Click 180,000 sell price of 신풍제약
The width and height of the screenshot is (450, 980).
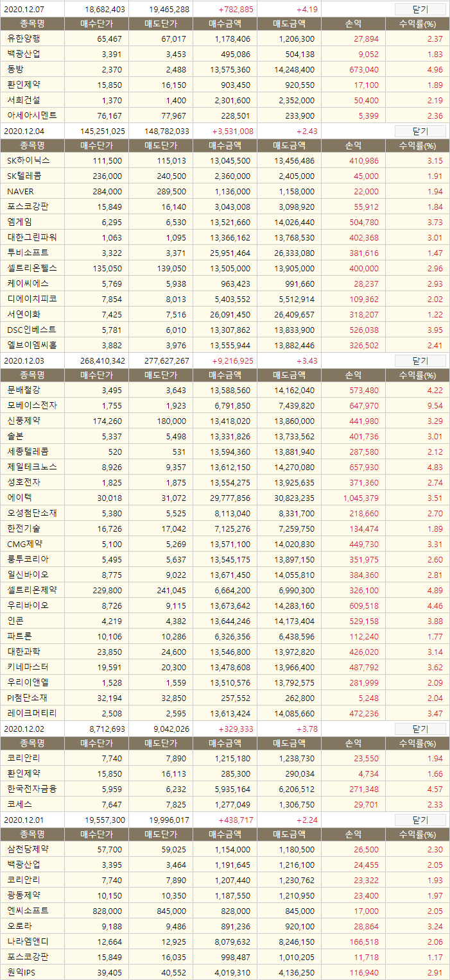click(x=171, y=421)
